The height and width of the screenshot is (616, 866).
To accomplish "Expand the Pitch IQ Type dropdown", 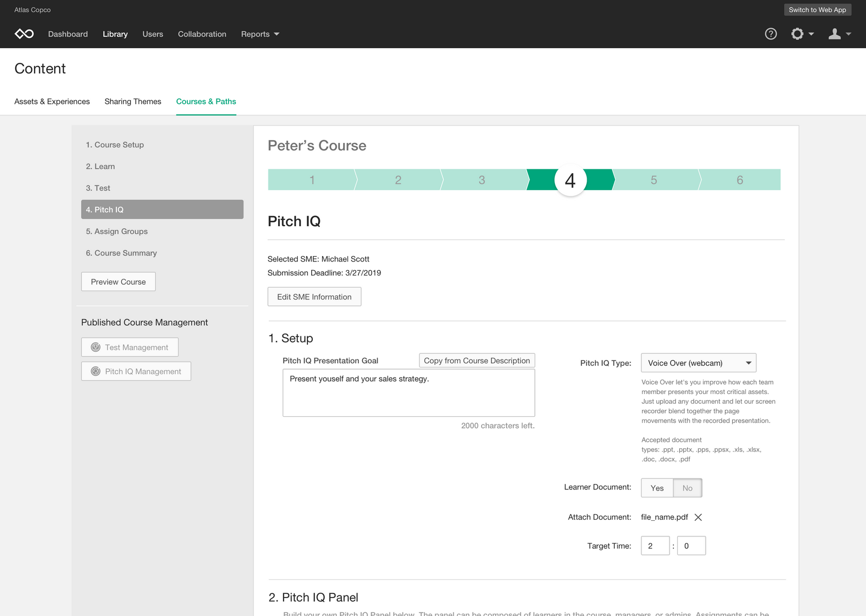I will (698, 363).
